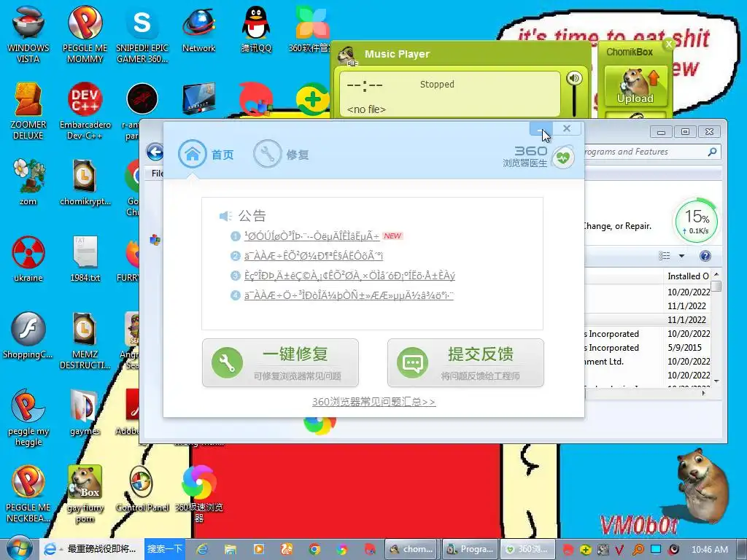Click the view mode icon in Programs window
The image size is (747, 560).
[664, 256]
